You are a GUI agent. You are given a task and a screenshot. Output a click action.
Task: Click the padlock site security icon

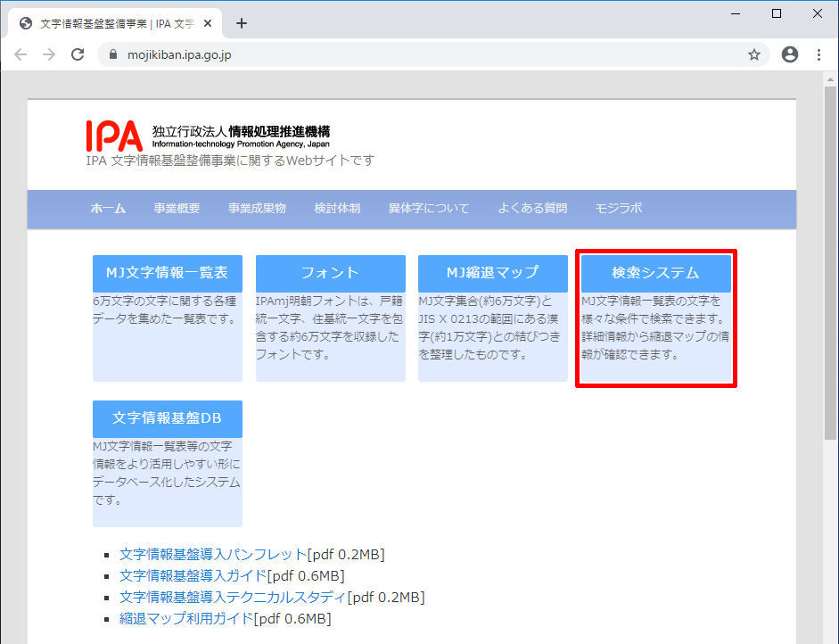[113, 54]
